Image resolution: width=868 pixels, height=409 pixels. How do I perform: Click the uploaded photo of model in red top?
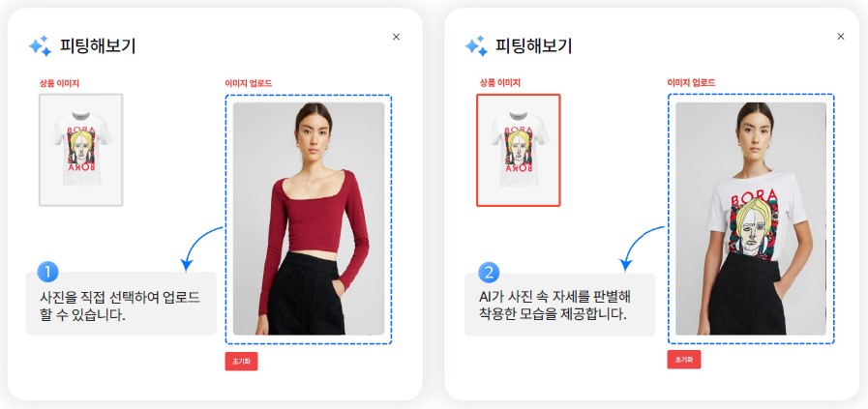pyautogui.click(x=309, y=219)
